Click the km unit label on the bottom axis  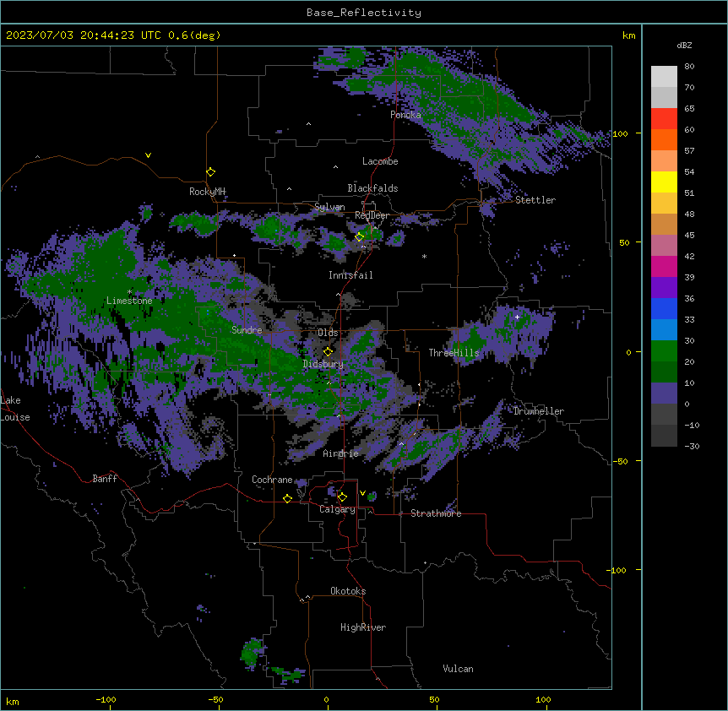(x=13, y=701)
